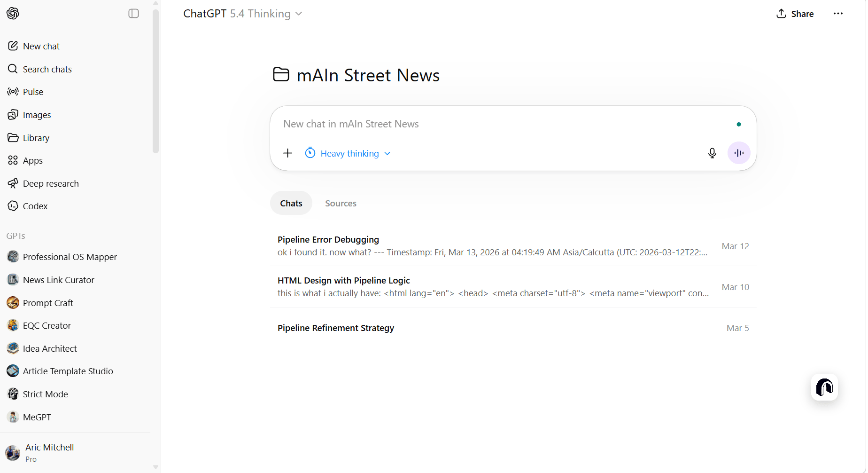Click the sidebar vertical scrollbar
The height and width of the screenshot is (473, 868).
(x=156, y=81)
